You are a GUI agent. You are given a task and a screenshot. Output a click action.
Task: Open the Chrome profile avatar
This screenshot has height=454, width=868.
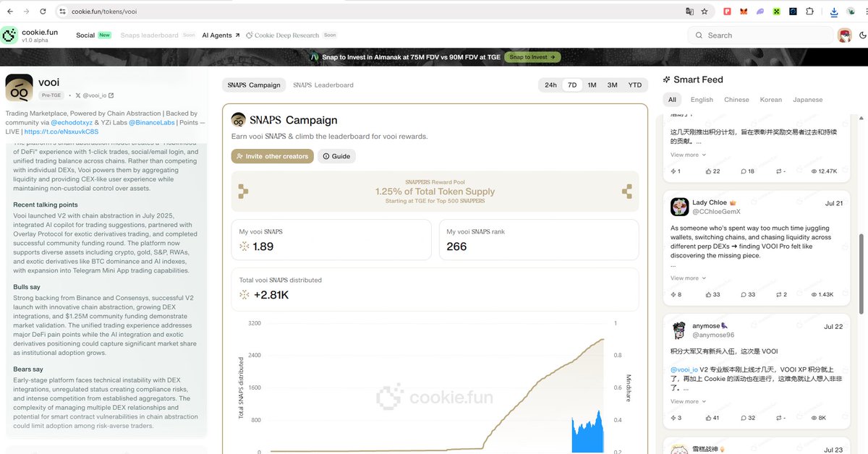click(x=851, y=12)
